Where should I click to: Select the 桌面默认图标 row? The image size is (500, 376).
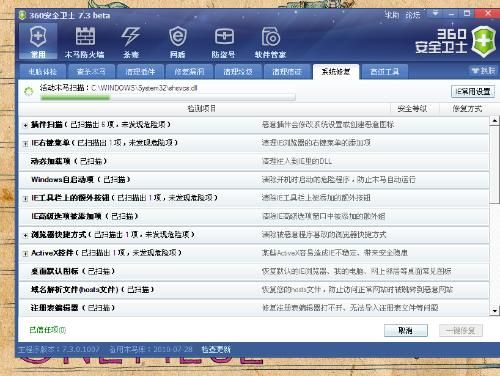[x=254, y=271]
